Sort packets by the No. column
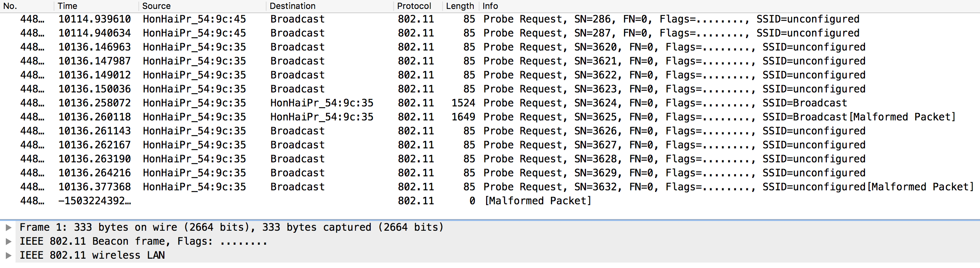 26,6
